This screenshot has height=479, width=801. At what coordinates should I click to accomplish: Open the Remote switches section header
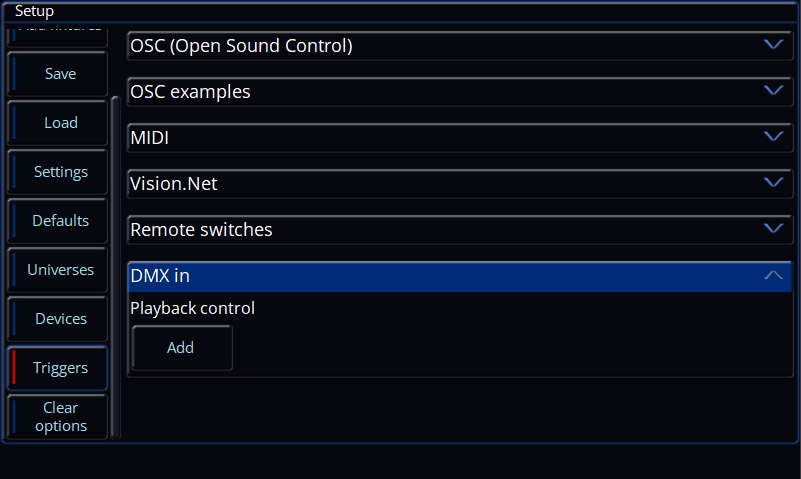[460, 230]
